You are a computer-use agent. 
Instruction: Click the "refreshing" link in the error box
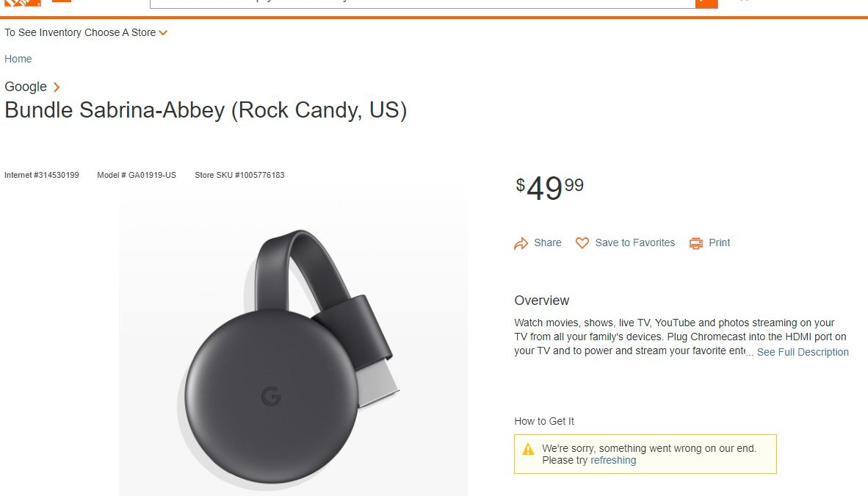(x=613, y=461)
